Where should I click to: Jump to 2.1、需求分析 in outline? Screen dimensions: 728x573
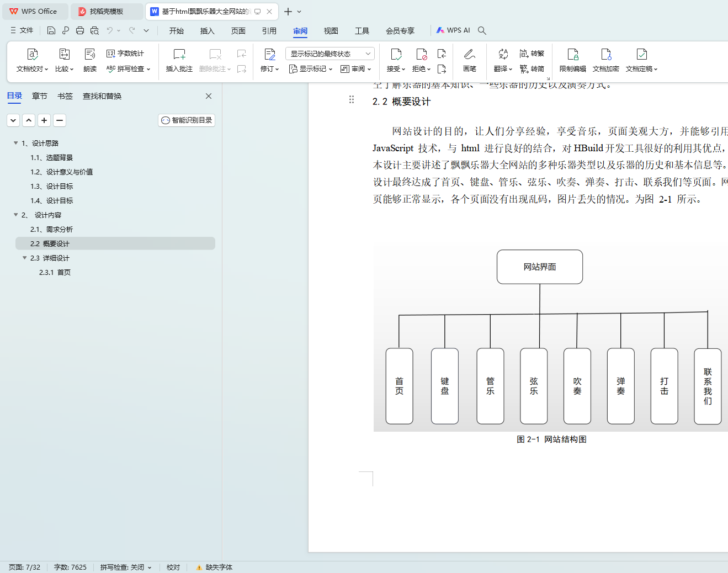pyautogui.click(x=52, y=229)
